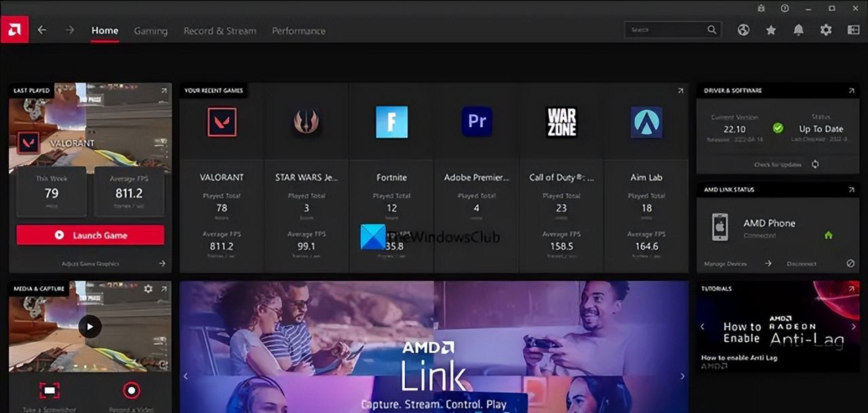Show next banner with right arrow

(x=682, y=376)
